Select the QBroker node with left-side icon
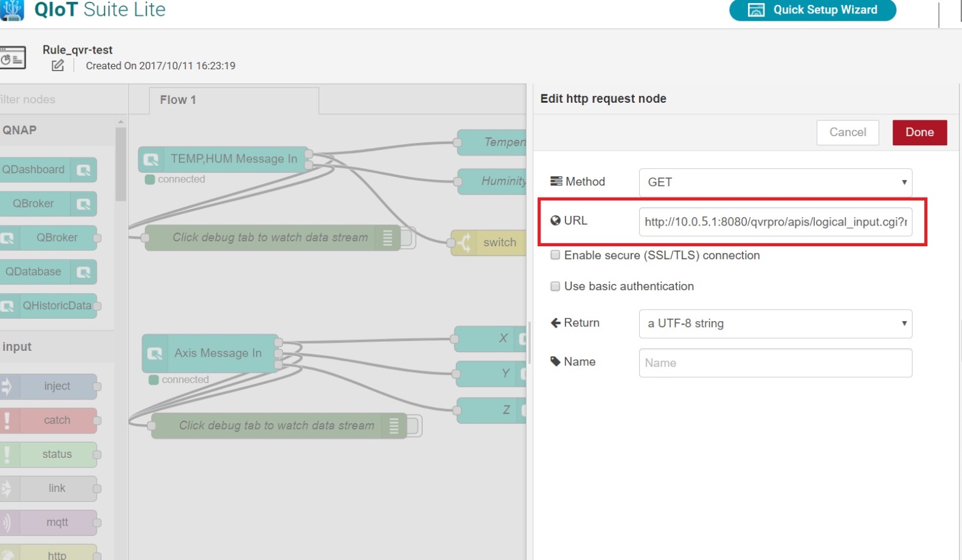The width and height of the screenshot is (962, 560). point(48,238)
